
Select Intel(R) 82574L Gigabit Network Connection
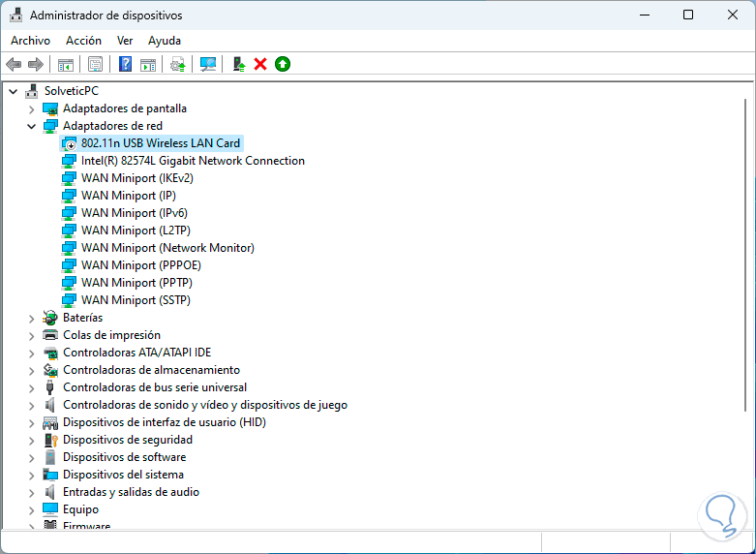(x=193, y=161)
